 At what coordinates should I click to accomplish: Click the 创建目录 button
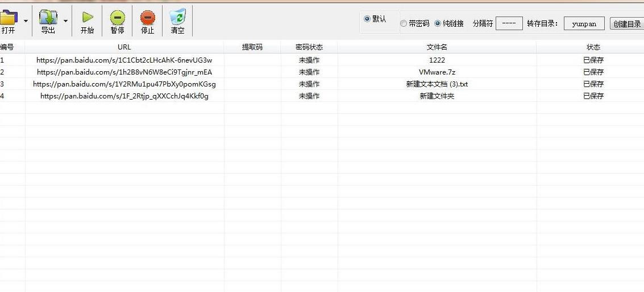pos(627,23)
